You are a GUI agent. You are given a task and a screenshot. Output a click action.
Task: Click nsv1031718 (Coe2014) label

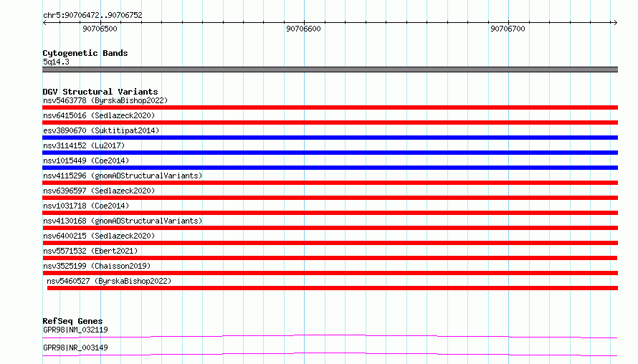coord(86,206)
